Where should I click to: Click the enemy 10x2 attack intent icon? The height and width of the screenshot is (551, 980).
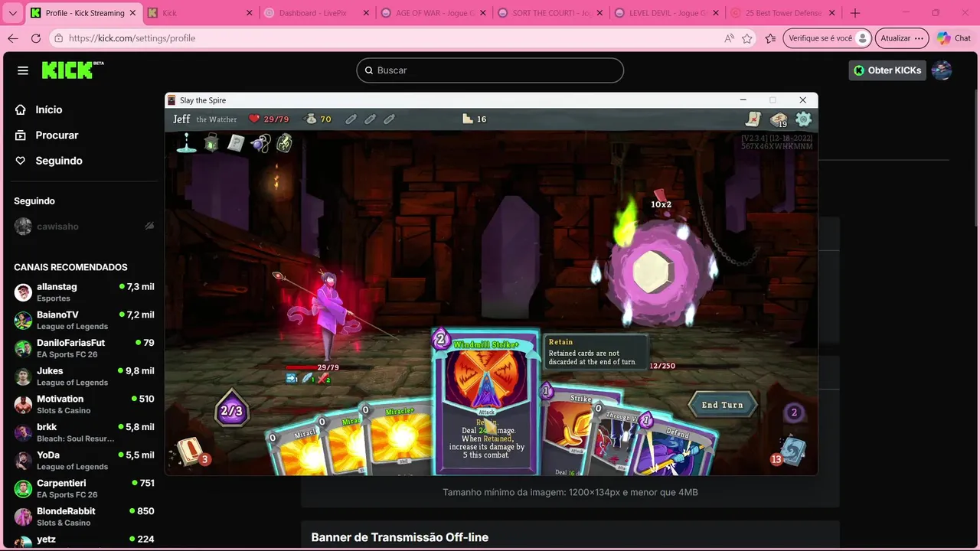[660, 197]
